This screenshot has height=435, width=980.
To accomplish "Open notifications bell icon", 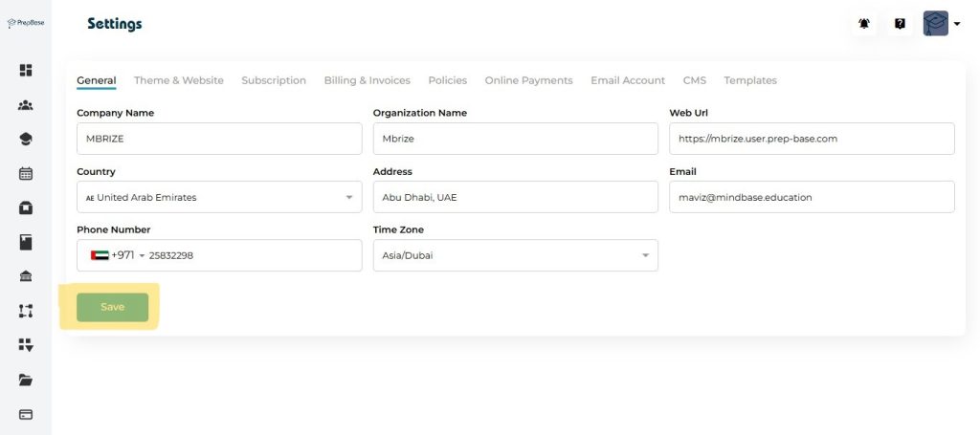I will point(864,24).
